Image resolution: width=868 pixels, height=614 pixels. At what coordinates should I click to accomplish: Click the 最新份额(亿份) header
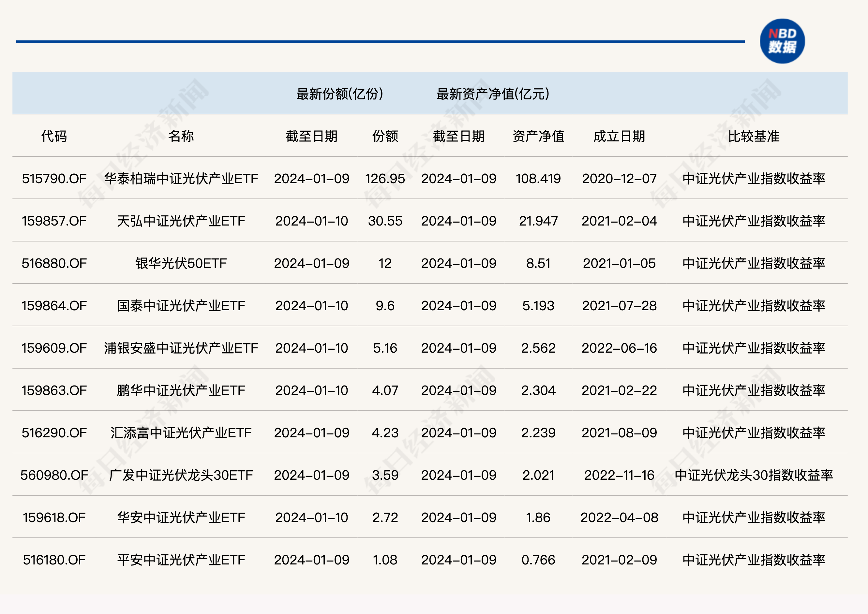tap(339, 94)
